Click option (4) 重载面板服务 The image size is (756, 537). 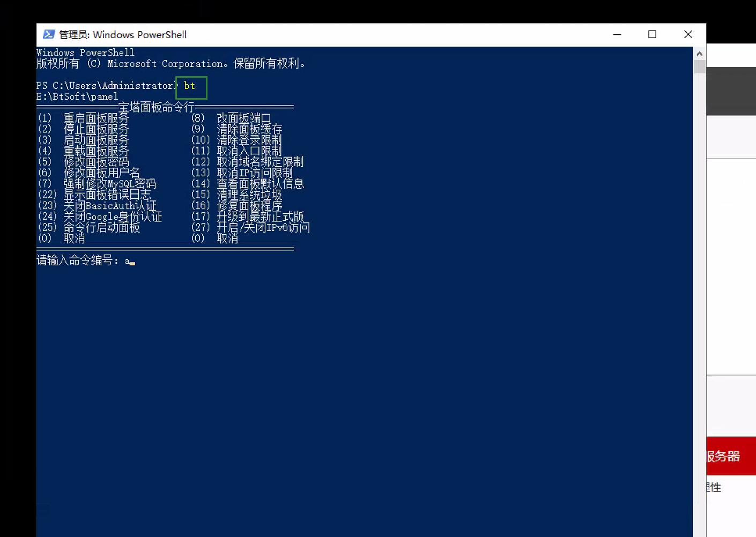tap(83, 151)
